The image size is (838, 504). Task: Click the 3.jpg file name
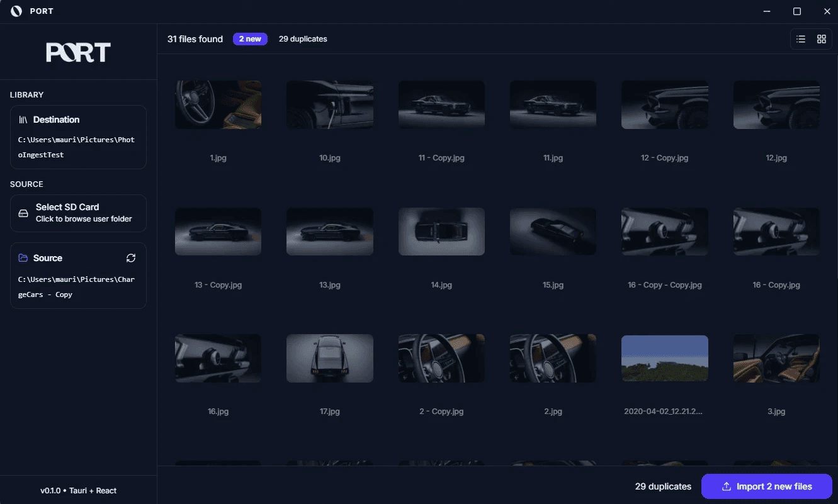click(x=776, y=412)
